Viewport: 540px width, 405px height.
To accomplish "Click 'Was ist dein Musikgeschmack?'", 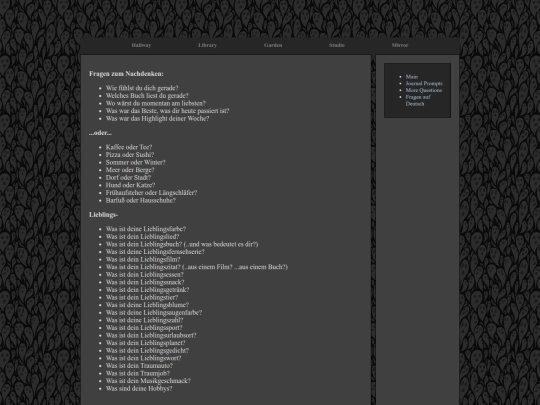I will tap(148, 381).
